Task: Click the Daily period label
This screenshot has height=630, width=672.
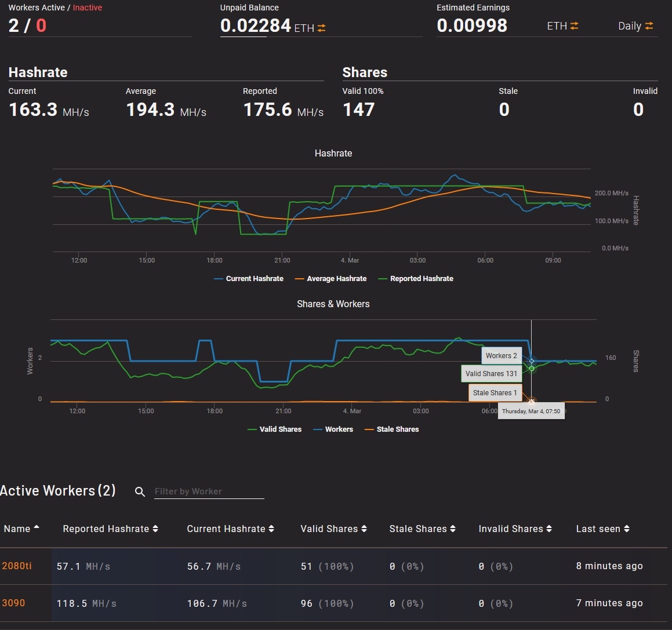Action: pyautogui.click(x=630, y=26)
